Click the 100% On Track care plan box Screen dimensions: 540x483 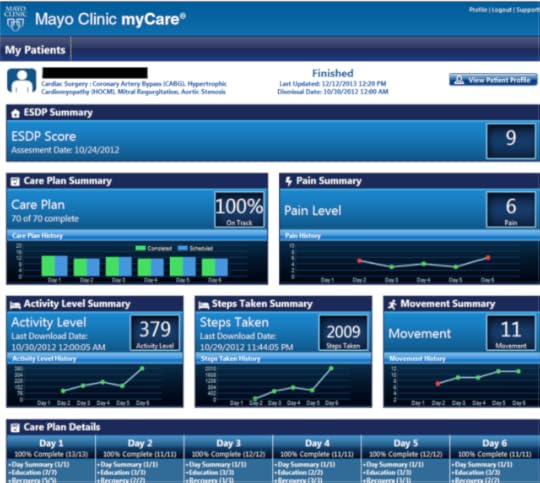click(240, 209)
